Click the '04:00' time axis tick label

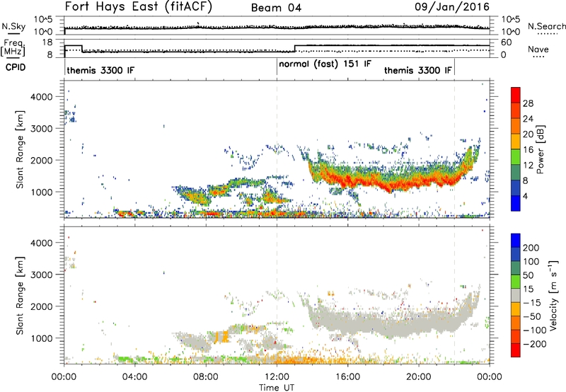134,377
